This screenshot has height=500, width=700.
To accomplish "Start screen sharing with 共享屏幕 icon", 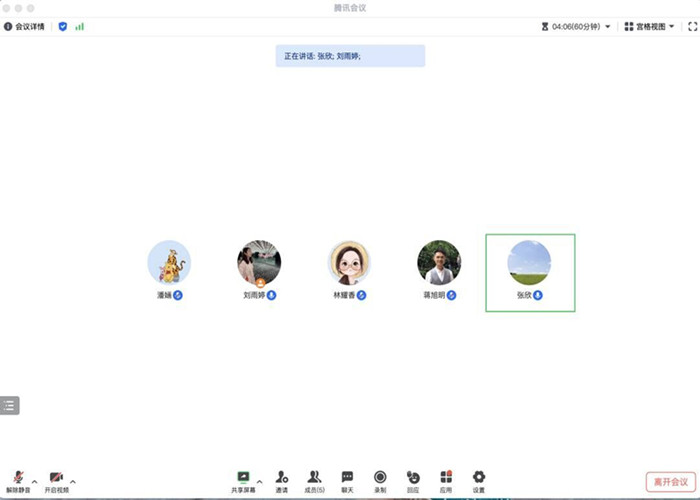I will (x=243, y=478).
